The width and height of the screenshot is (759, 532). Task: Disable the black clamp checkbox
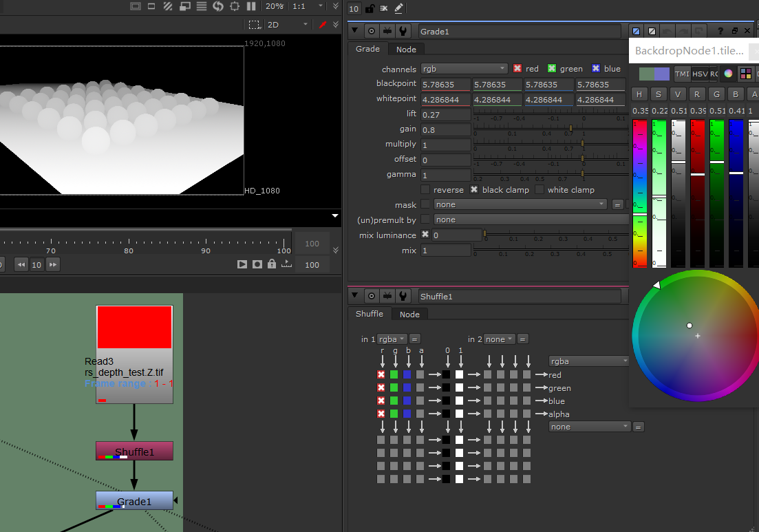(473, 189)
